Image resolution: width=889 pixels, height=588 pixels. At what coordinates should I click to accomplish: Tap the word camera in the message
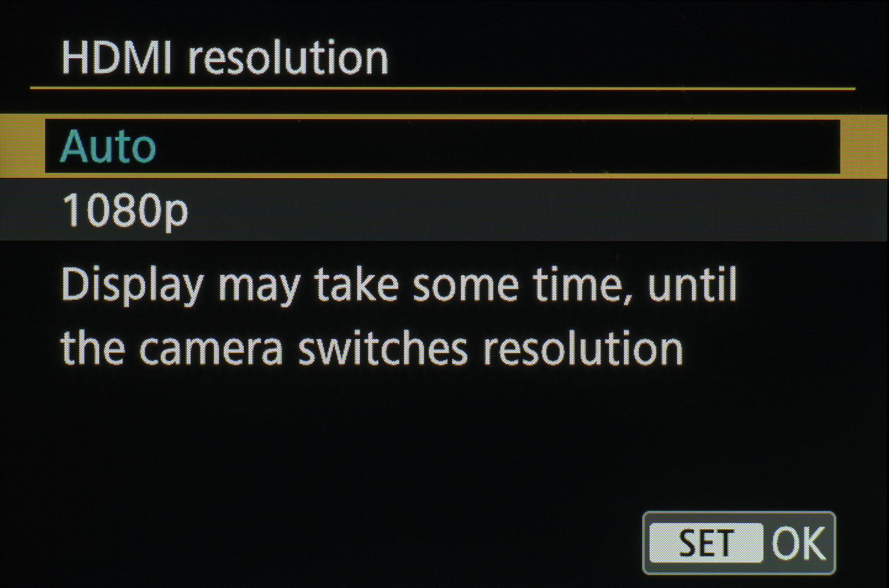click(x=211, y=350)
